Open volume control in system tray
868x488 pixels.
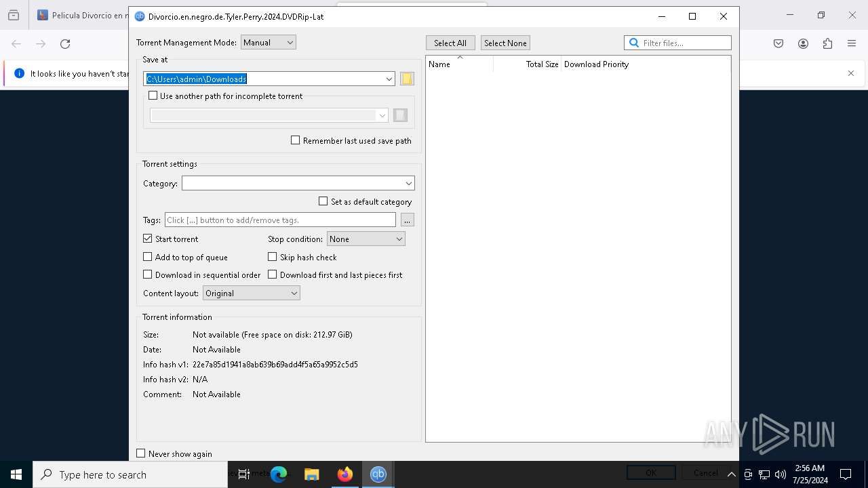(x=781, y=474)
